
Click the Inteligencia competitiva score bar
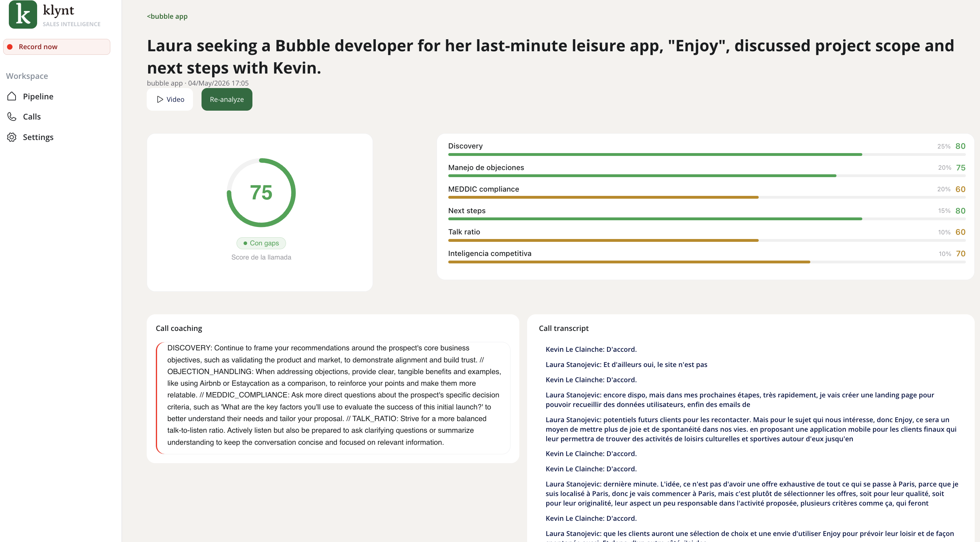706,262
